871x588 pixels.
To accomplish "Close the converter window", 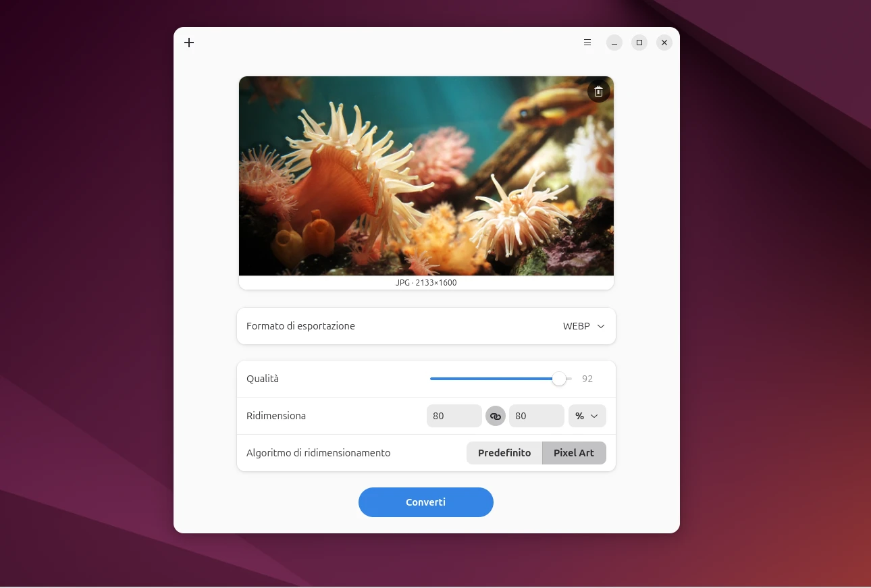I will [664, 43].
